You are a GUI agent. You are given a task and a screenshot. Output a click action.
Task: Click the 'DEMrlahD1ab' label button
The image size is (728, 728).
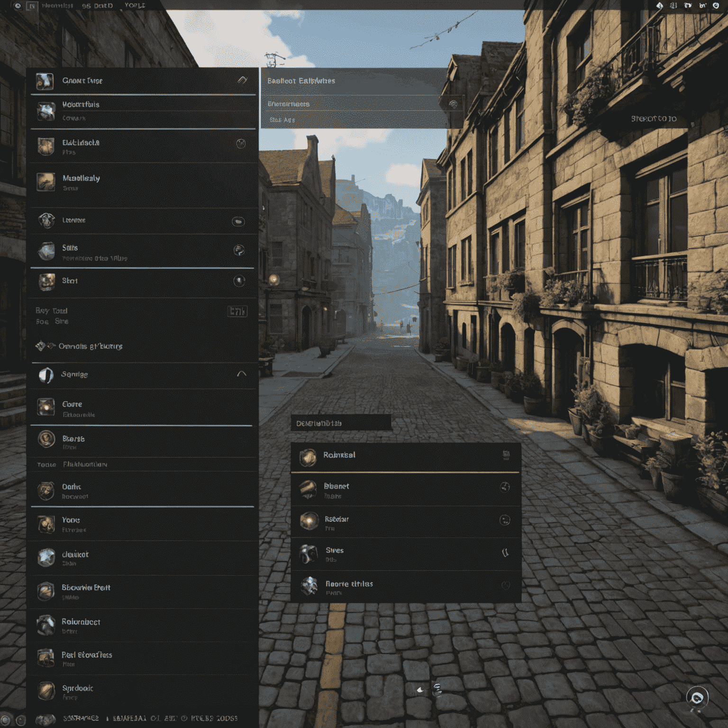click(x=341, y=423)
